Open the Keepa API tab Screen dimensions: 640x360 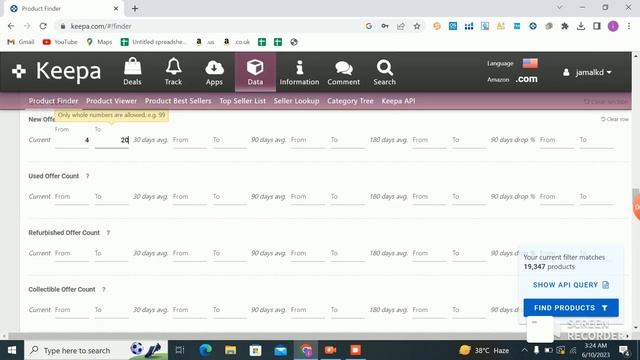pos(398,101)
